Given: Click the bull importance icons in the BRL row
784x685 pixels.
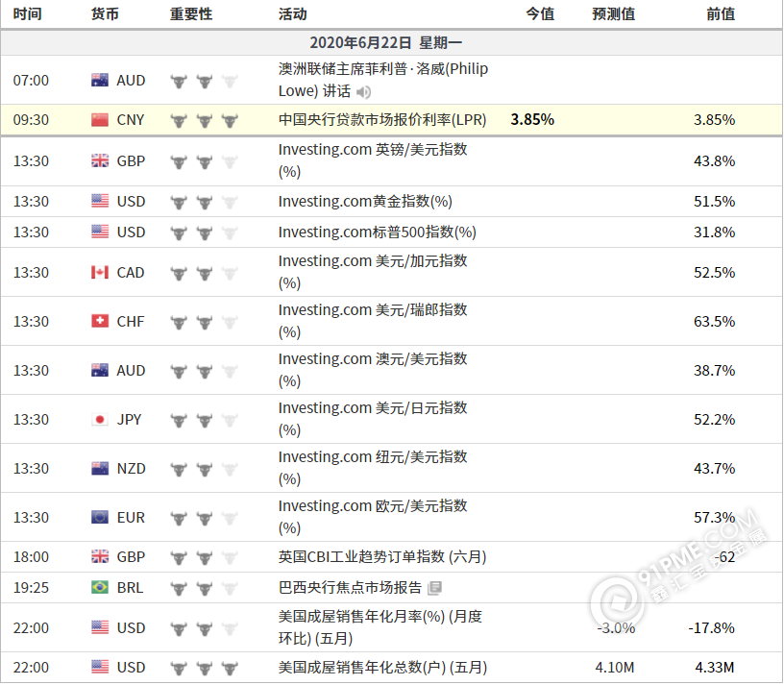Looking at the screenshot, I should click(204, 589).
